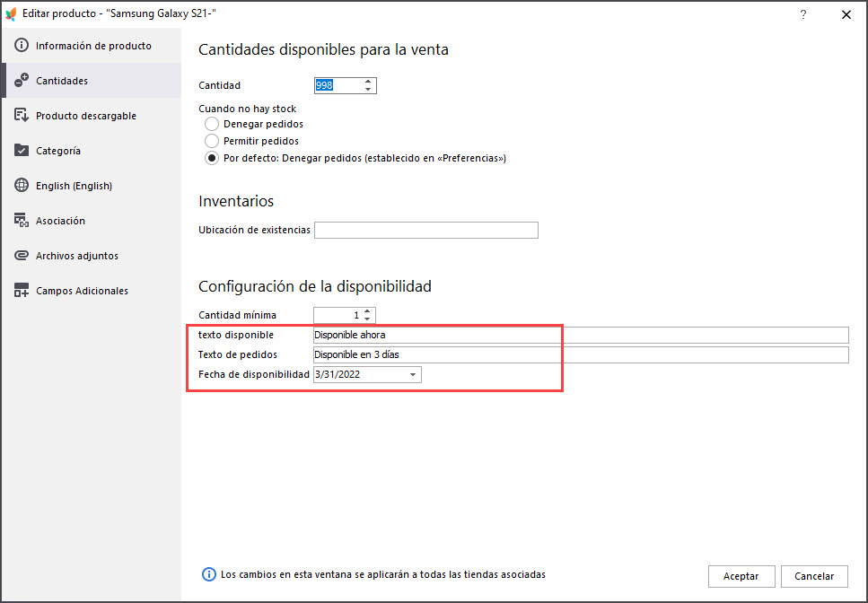Click the 'Cuando no hay stock' label

click(248, 109)
